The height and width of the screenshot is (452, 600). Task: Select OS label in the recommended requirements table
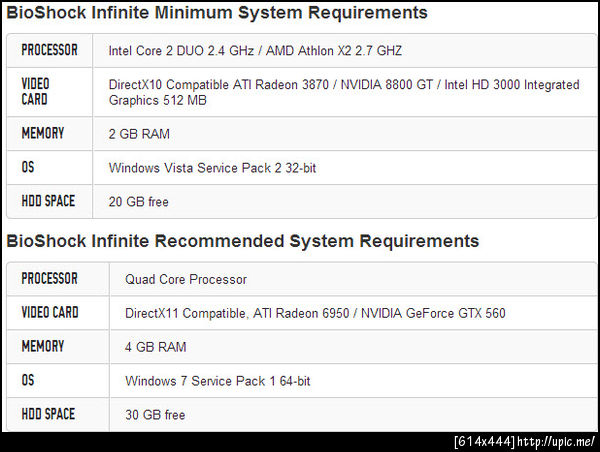(x=28, y=380)
